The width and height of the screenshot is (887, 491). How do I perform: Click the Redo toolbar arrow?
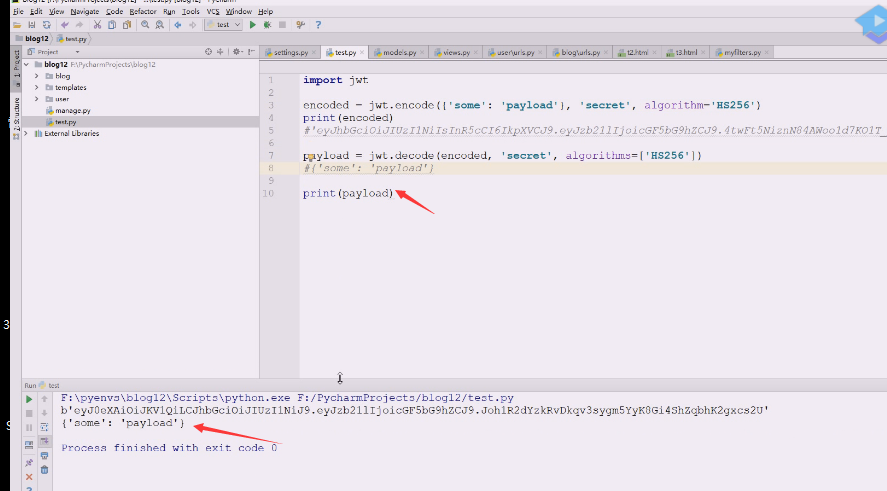[79, 25]
